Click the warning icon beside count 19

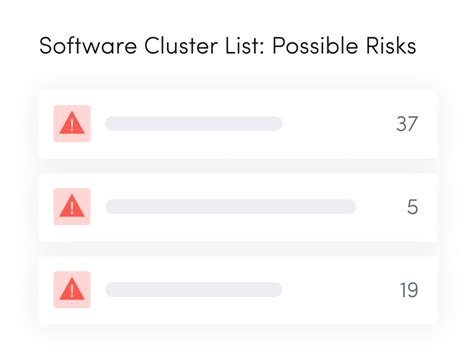tap(72, 289)
